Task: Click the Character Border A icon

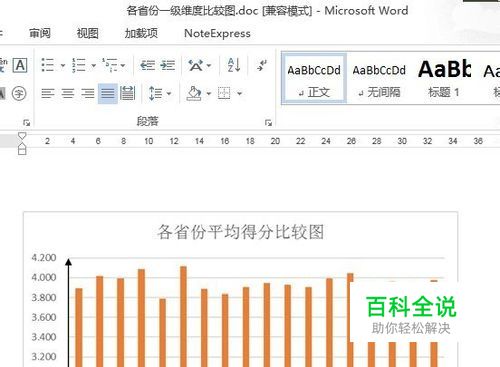Action: coord(20,65)
